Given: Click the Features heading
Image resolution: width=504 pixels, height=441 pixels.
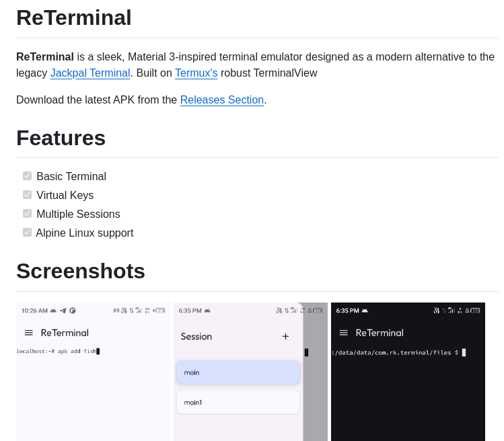Looking at the screenshot, I should tap(61, 138).
